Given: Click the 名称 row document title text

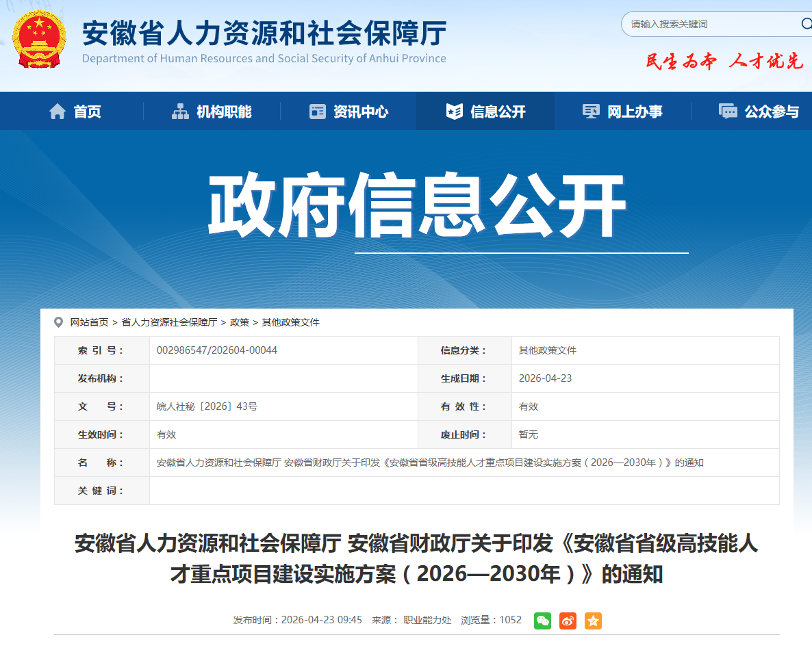Looking at the screenshot, I should (x=430, y=462).
